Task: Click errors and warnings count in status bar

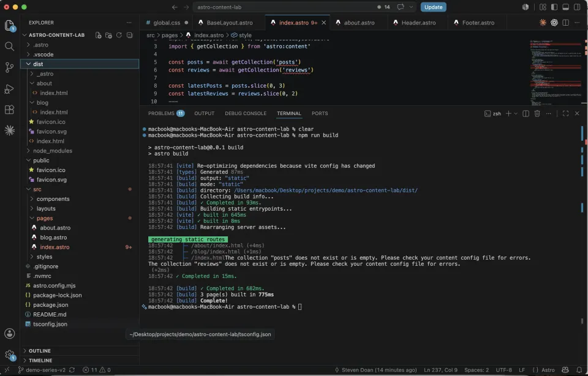Action: tap(96, 370)
